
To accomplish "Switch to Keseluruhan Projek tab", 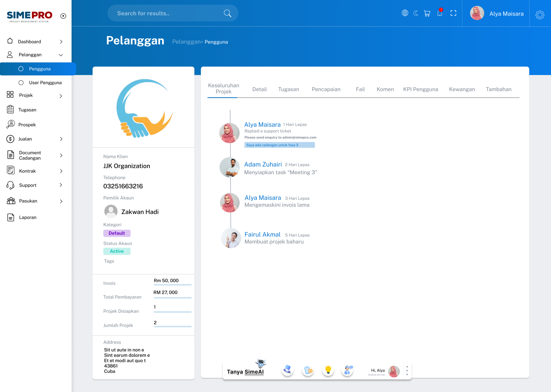I will coord(223,89).
